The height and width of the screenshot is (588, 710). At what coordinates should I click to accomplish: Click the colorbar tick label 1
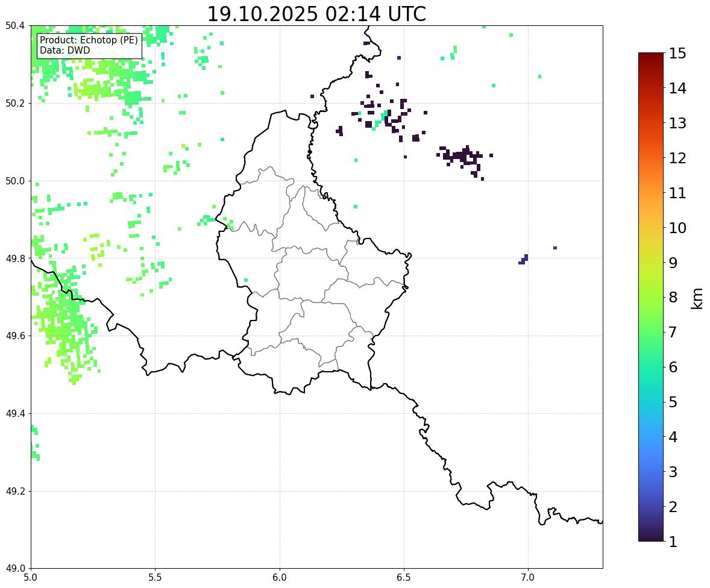pyautogui.click(x=673, y=542)
